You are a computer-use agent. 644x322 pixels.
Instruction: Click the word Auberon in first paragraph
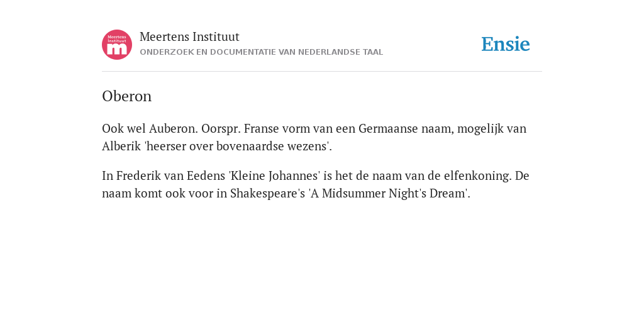174,128
